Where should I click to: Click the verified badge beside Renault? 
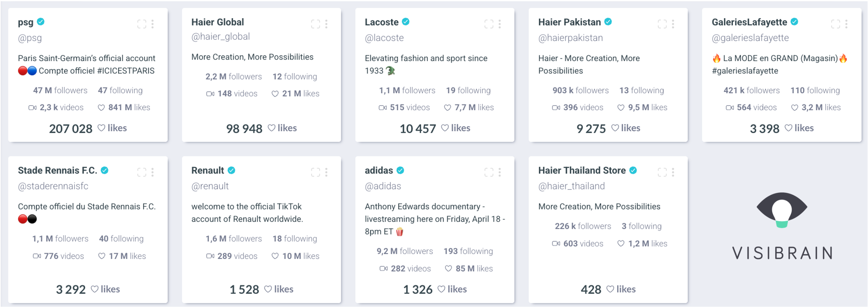231,170
